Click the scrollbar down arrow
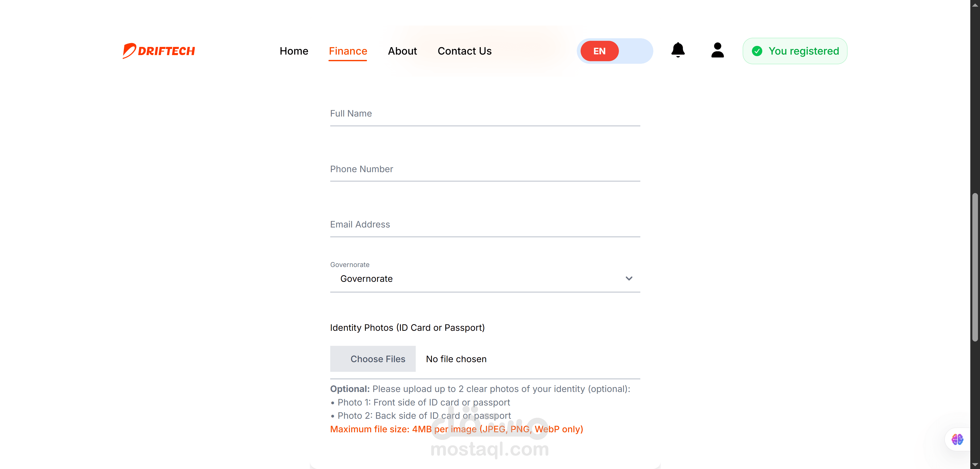The height and width of the screenshot is (469, 980). point(975,464)
